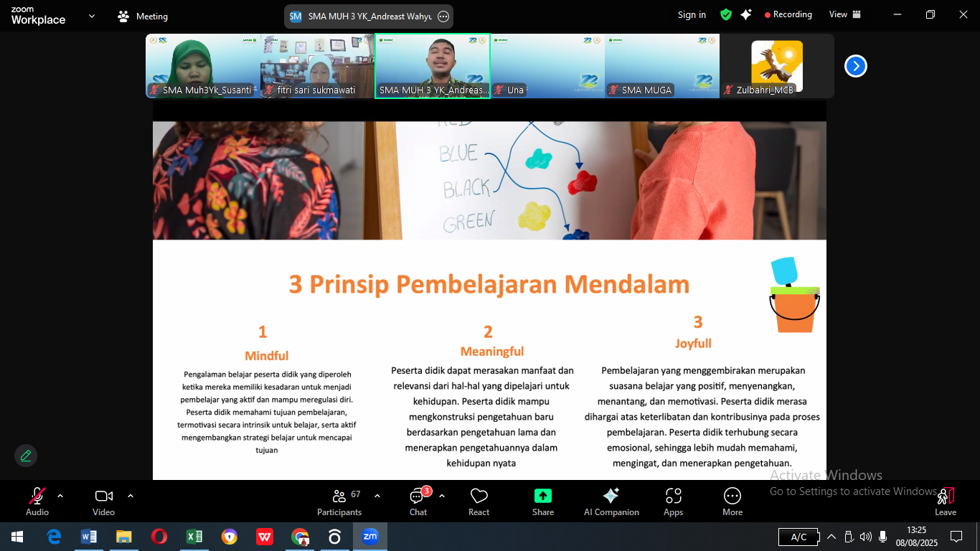Open Google Chrome from taskbar

tap(300, 537)
